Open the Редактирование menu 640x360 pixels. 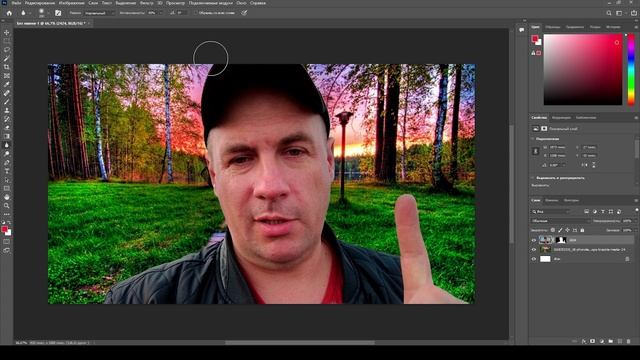[x=40, y=3]
